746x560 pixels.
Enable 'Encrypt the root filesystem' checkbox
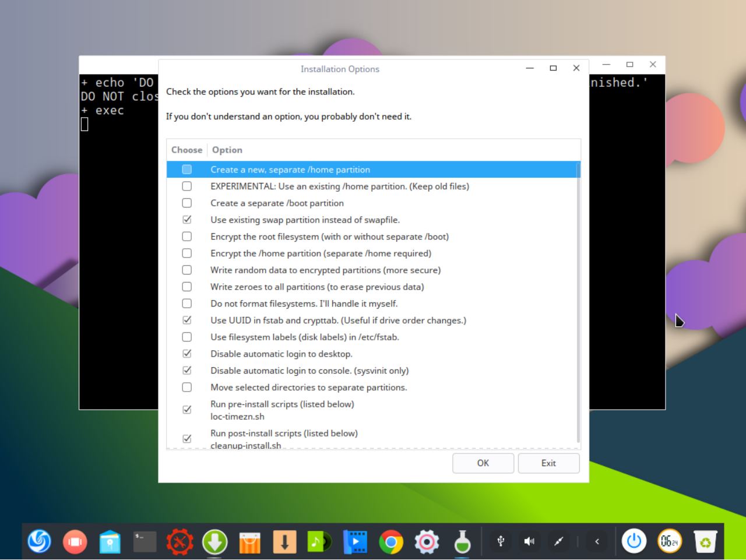186,237
